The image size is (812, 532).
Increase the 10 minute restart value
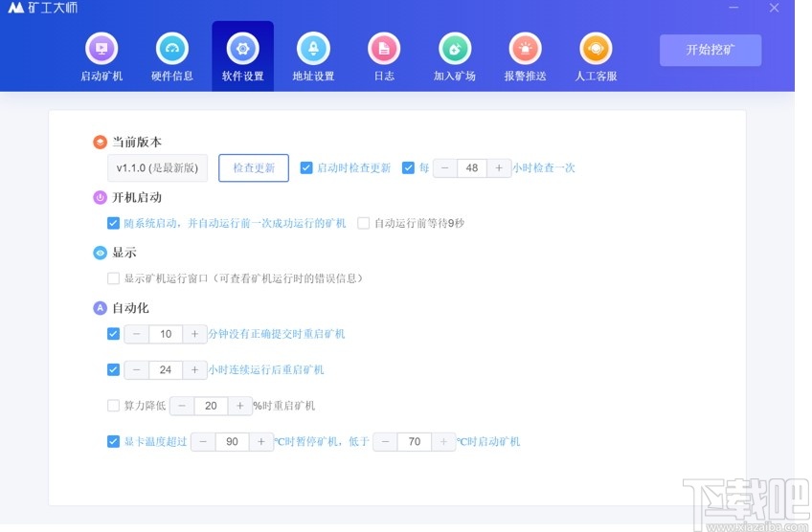194,334
